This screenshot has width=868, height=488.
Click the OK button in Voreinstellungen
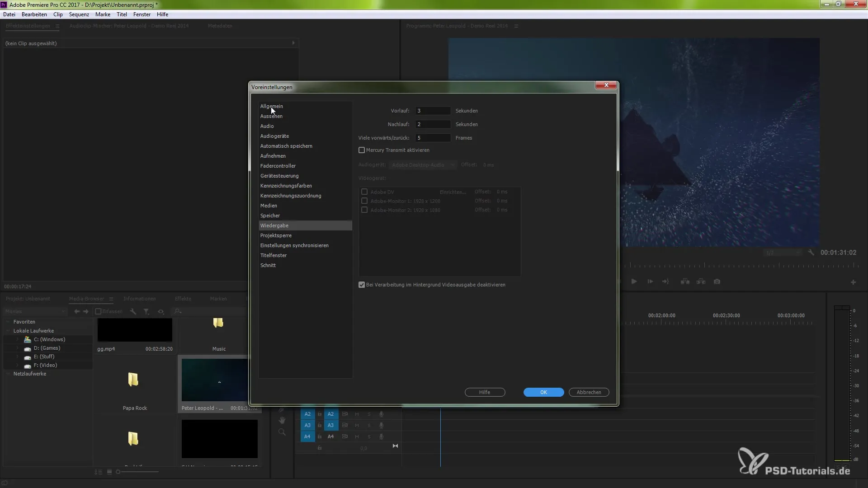coord(544,392)
